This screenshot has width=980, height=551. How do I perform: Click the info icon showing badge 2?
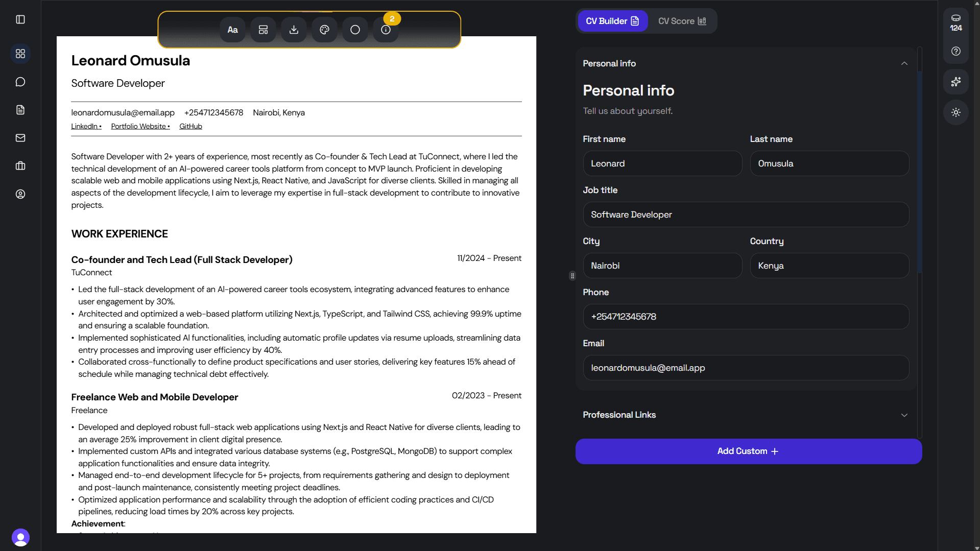tap(386, 29)
